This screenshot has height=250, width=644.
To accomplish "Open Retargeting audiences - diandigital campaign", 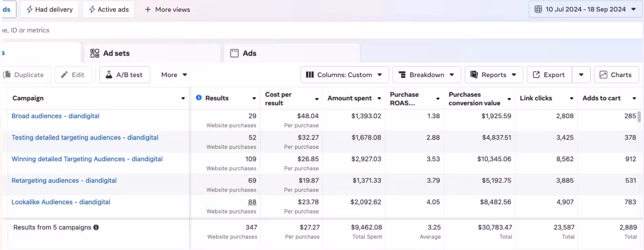I will [64, 180].
